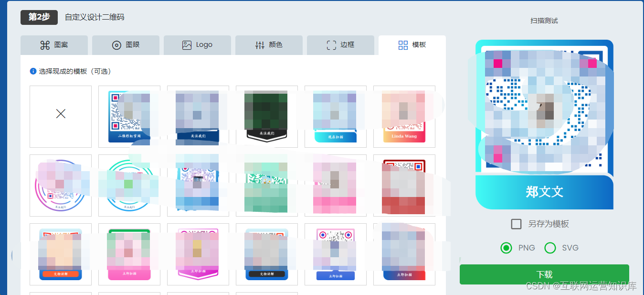Click the info icon beside 选择现成的模板
Screen dimensions: 644x295
coord(33,71)
